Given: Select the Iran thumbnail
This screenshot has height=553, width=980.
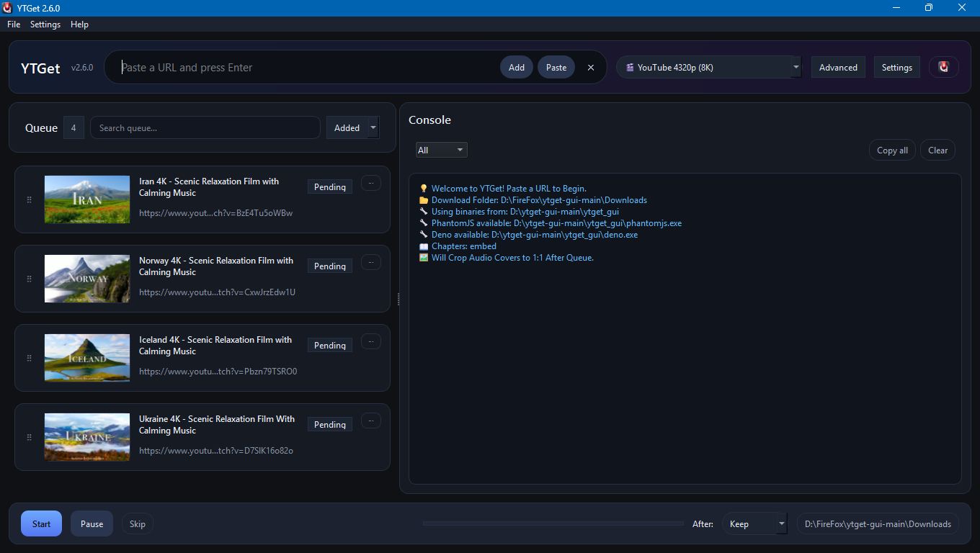Looking at the screenshot, I should pos(87,199).
